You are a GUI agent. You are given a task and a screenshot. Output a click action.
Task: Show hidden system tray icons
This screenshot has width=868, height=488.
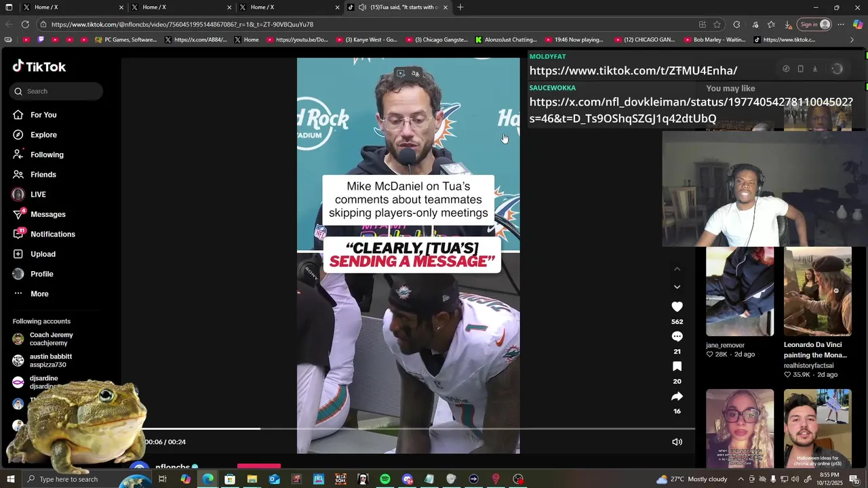click(740, 479)
